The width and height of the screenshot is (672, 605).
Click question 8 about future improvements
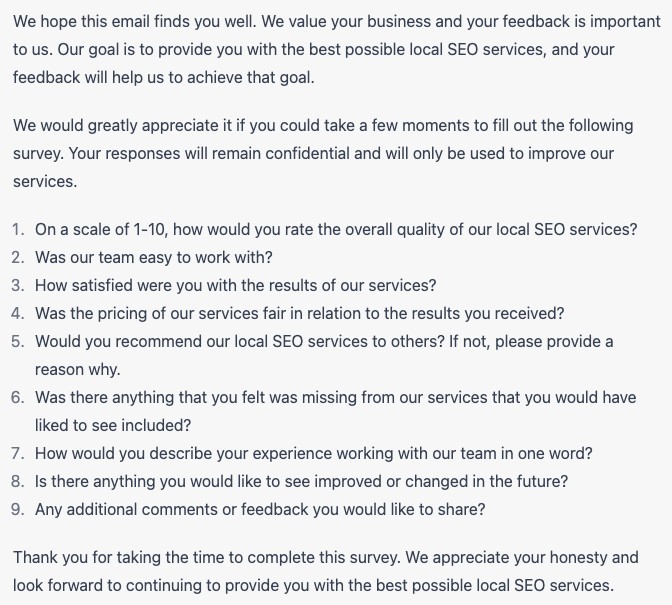301,482
